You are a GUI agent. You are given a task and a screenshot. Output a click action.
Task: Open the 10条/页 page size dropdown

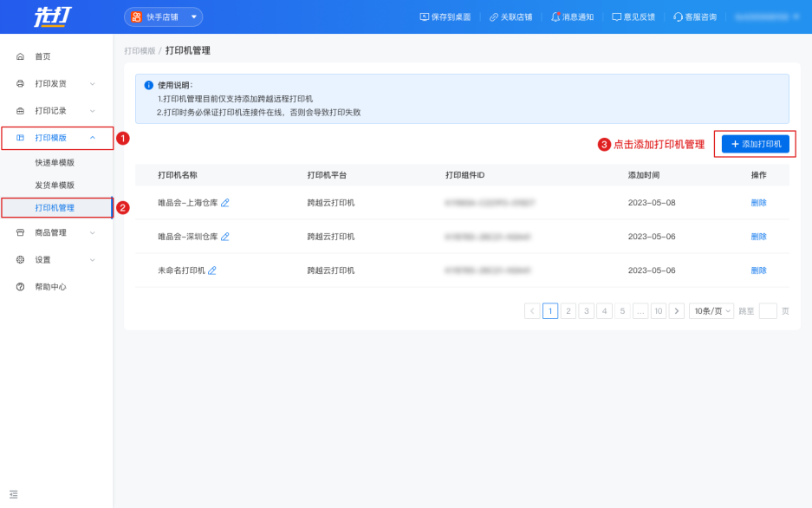[x=711, y=311]
